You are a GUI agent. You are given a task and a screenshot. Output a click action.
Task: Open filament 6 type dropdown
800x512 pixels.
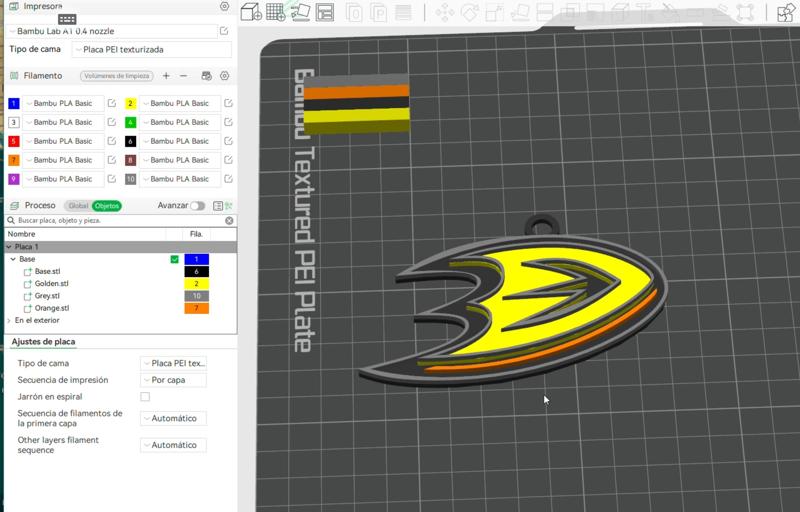pos(180,141)
